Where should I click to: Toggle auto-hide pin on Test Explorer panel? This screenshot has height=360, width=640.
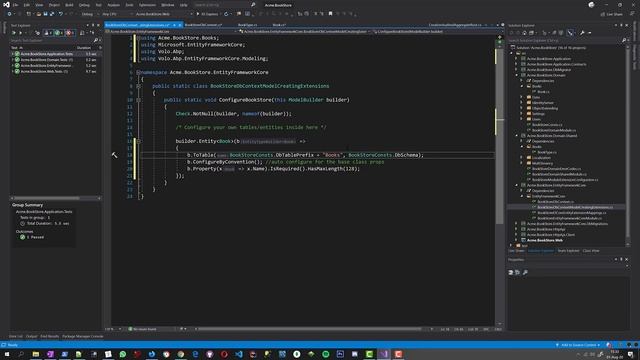point(93,25)
